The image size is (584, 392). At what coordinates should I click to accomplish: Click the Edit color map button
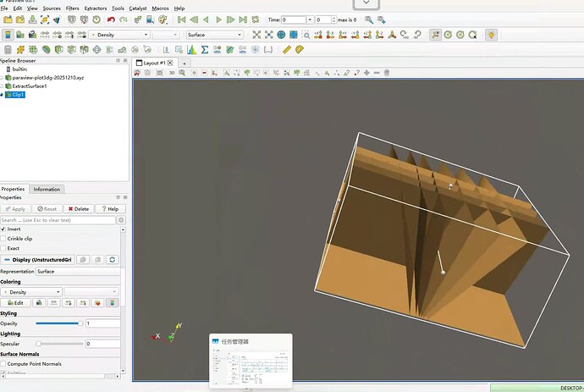pos(15,302)
